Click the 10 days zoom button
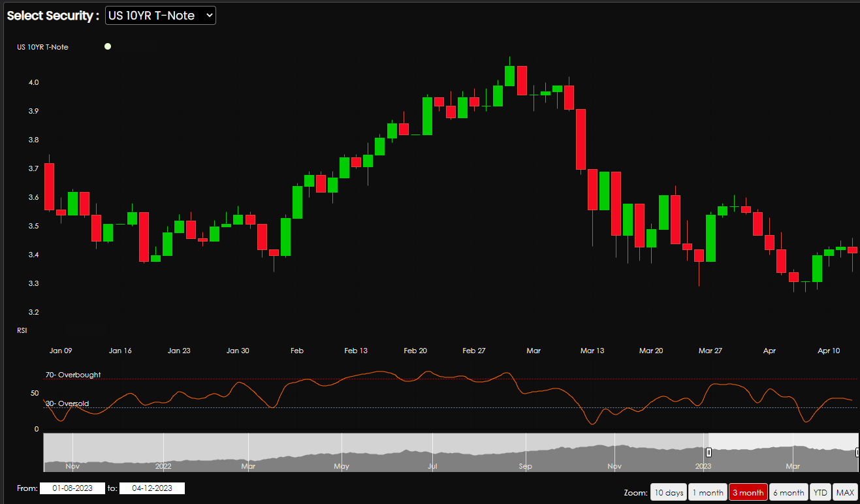The image size is (860, 504). 668,492
